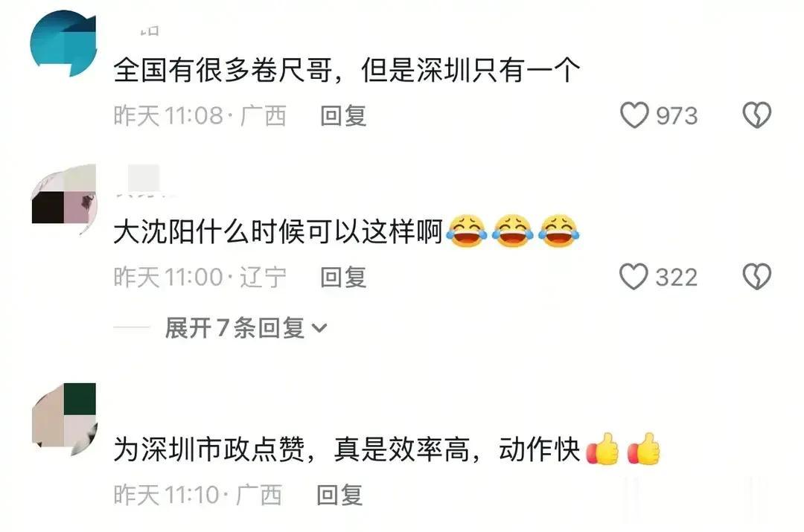Viewport: 804px width, 532px height.
Task: Open the blue avatar of first commenter
Action: 63,44
